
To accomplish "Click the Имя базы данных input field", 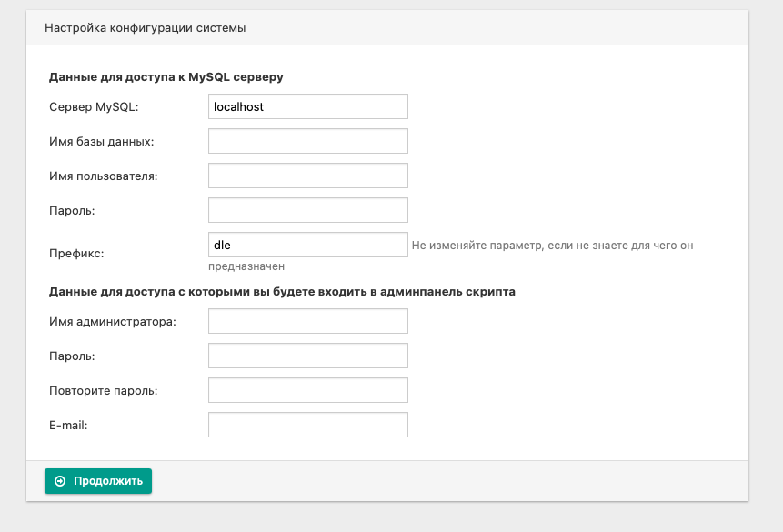I will pos(308,141).
